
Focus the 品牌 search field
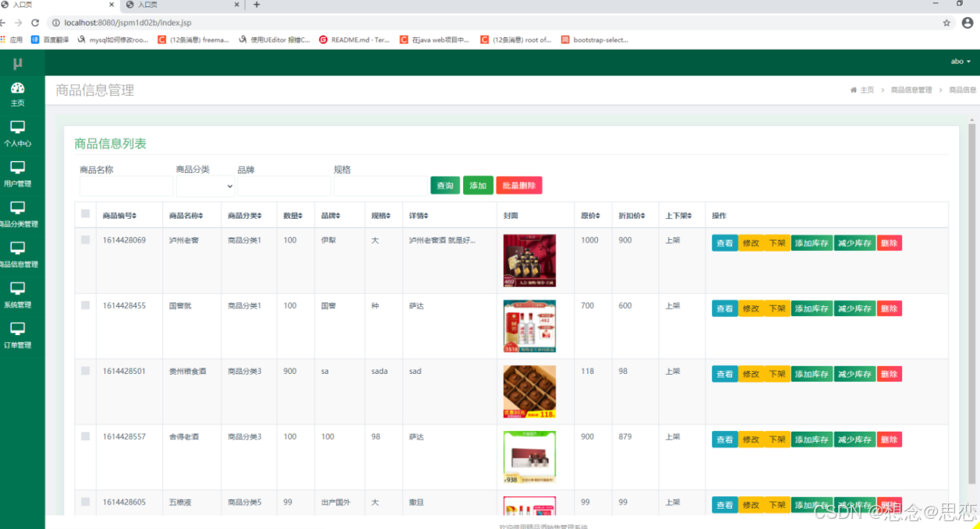click(285, 186)
